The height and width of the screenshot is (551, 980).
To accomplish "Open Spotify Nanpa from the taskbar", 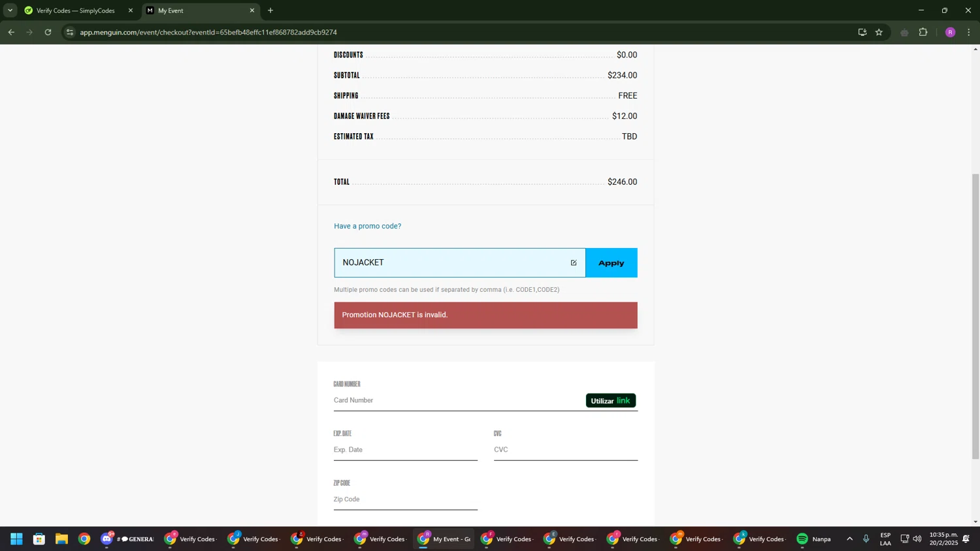I will pos(813,539).
